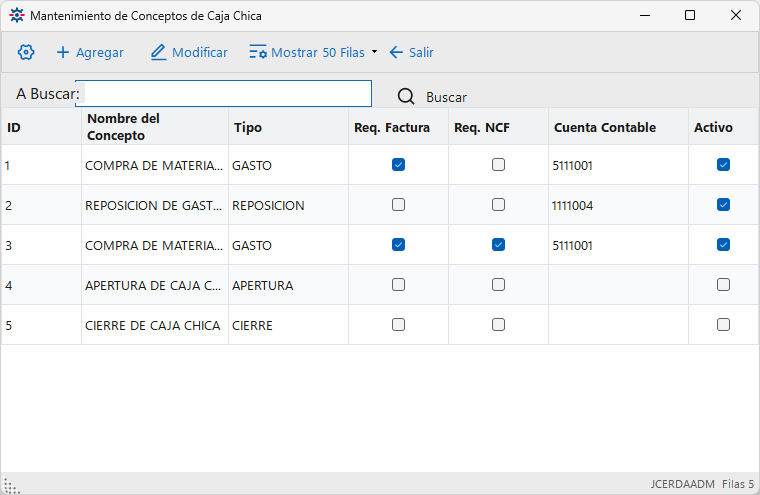The width and height of the screenshot is (760, 495).
Task: Close the Mantenimiento de Conceptos window
Action: (x=735, y=15)
